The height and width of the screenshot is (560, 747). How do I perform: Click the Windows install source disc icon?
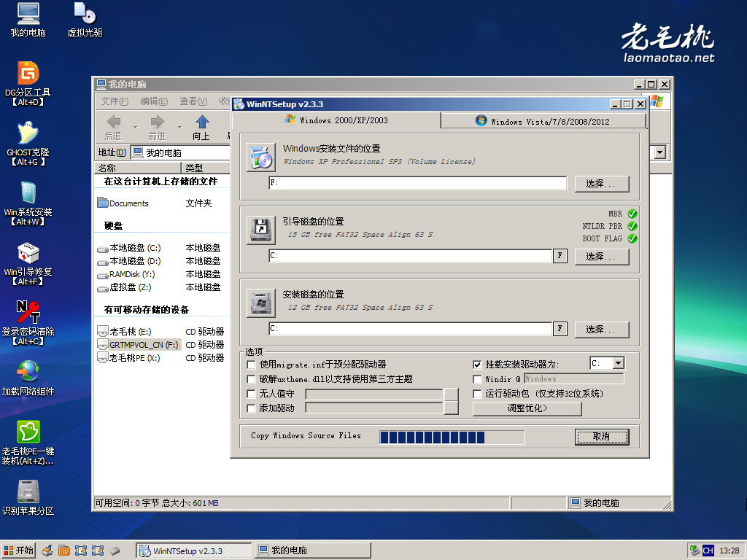(261, 157)
